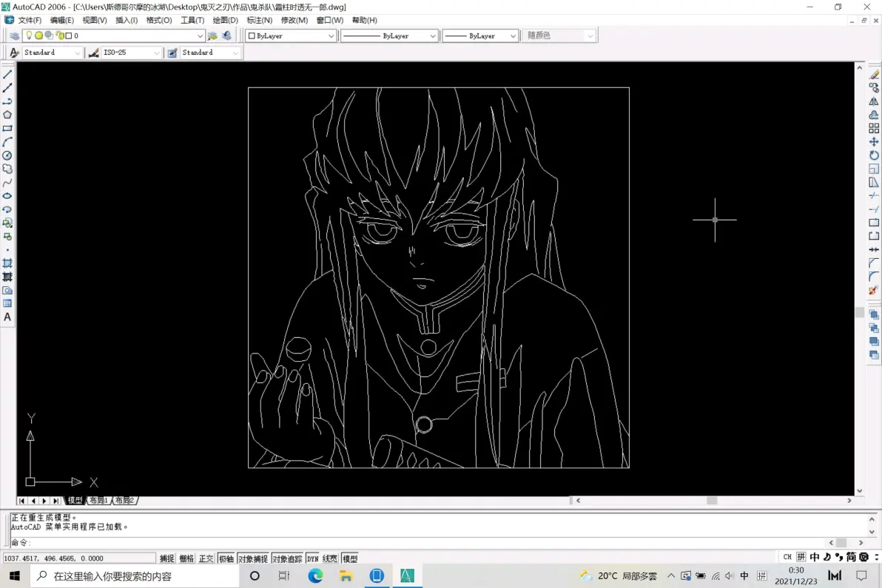The height and width of the screenshot is (588, 882).
Task: Click the horizontal scrollbar thumb
Action: click(712, 500)
